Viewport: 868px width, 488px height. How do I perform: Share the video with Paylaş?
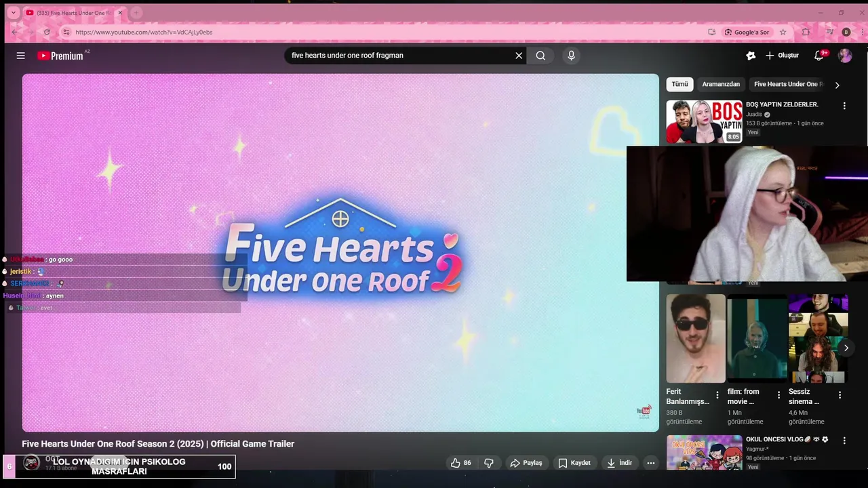526,463
